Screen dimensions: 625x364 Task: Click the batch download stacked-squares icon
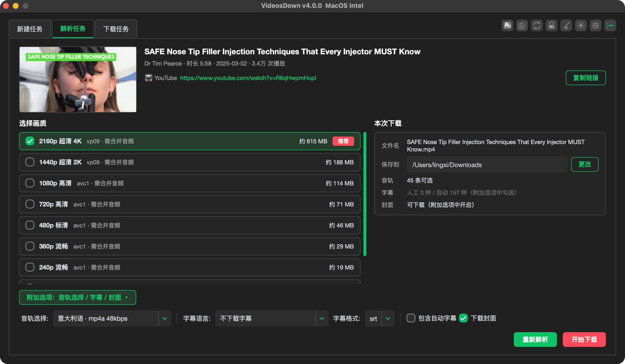(x=522, y=25)
